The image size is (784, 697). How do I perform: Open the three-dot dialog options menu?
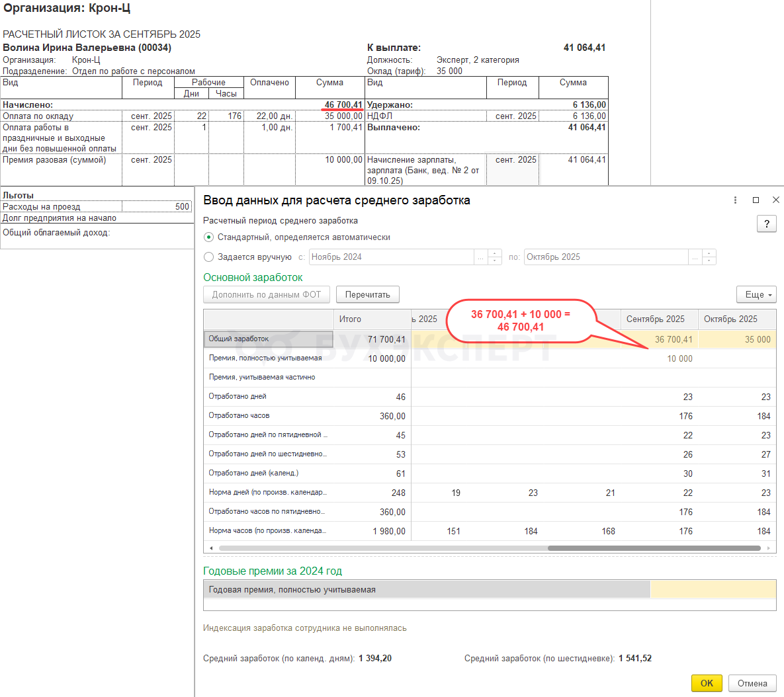[x=735, y=200]
